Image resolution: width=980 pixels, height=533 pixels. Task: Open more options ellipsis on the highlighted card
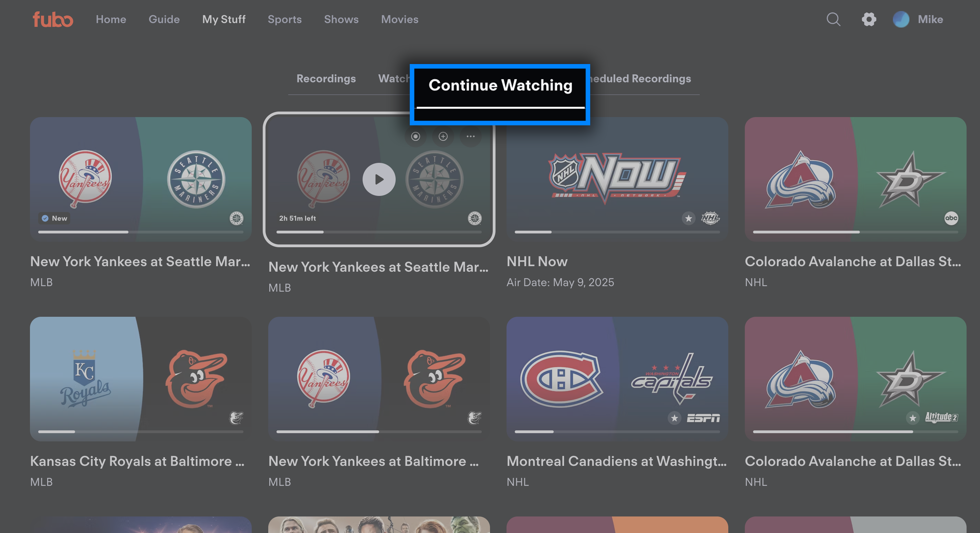coord(471,136)
